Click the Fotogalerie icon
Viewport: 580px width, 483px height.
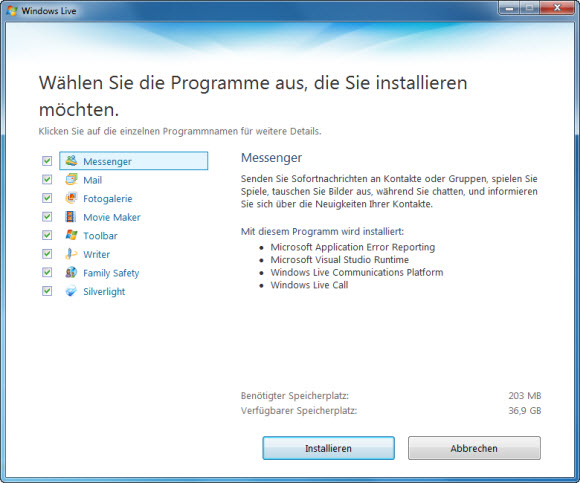pyautogui.click(x=71, y=198)
